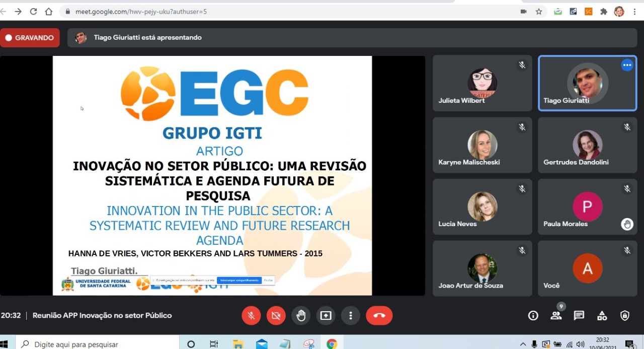Click the orange SC extension icon
This screenshot has height=349, width=644.
589,11
